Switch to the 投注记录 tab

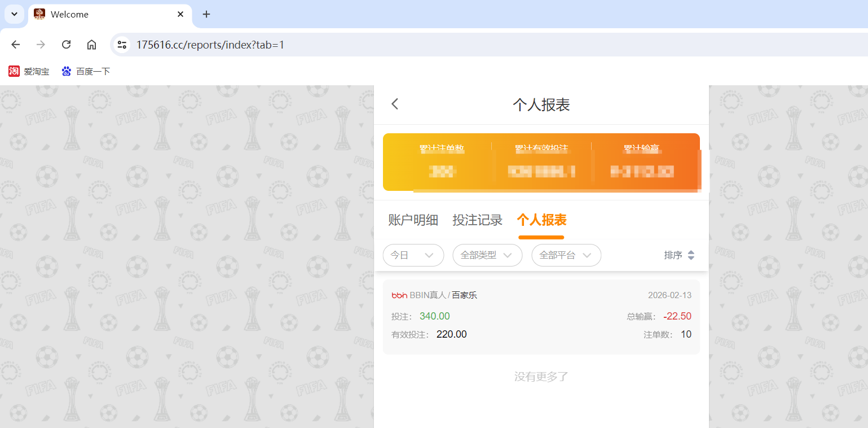[x=478, y=220]
